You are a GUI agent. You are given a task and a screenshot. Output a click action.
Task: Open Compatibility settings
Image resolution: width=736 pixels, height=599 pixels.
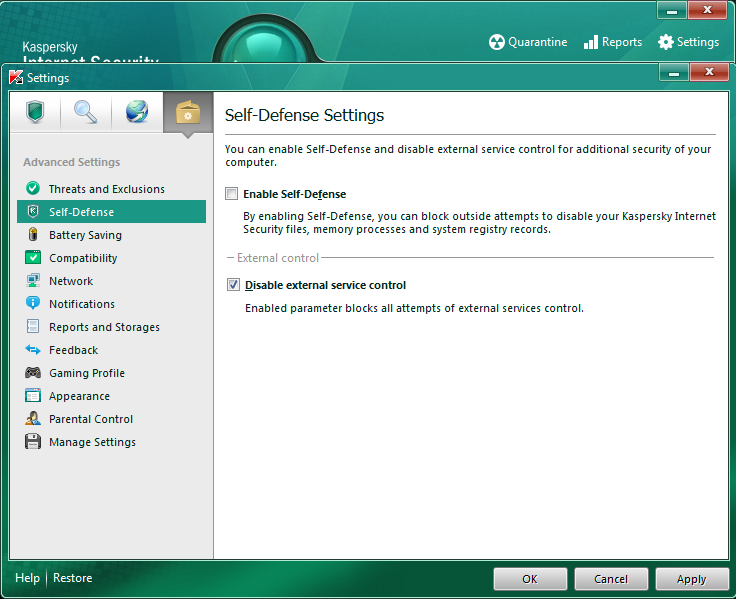111,258
